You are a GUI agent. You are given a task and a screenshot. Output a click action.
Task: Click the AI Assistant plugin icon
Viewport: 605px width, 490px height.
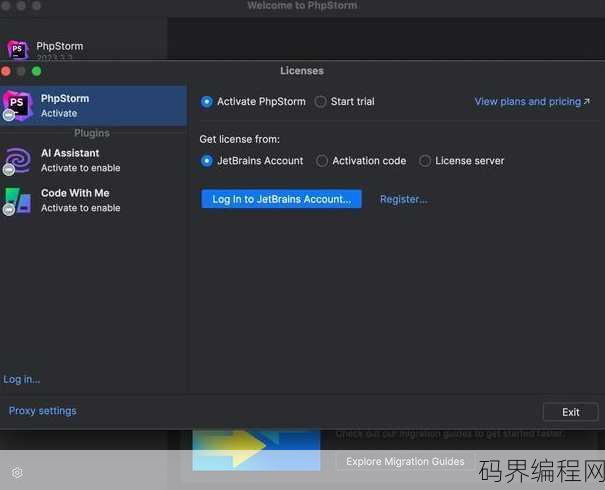(x=17, y=160)
